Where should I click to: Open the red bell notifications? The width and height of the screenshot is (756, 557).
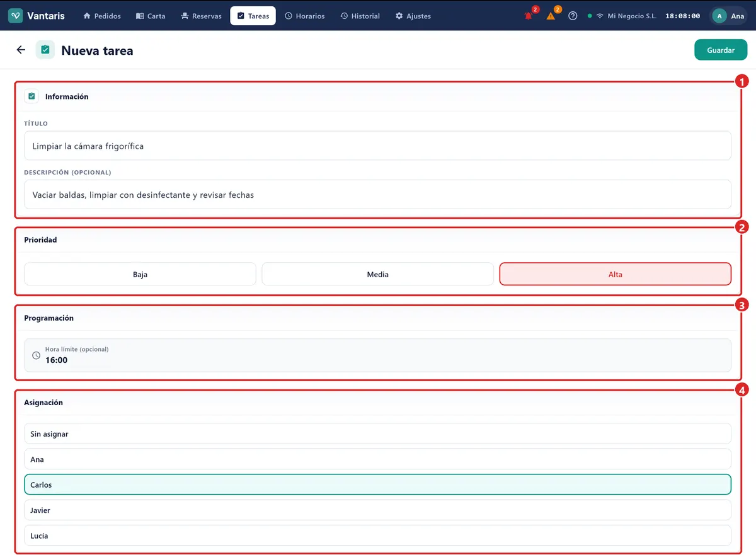click(529, 16)
